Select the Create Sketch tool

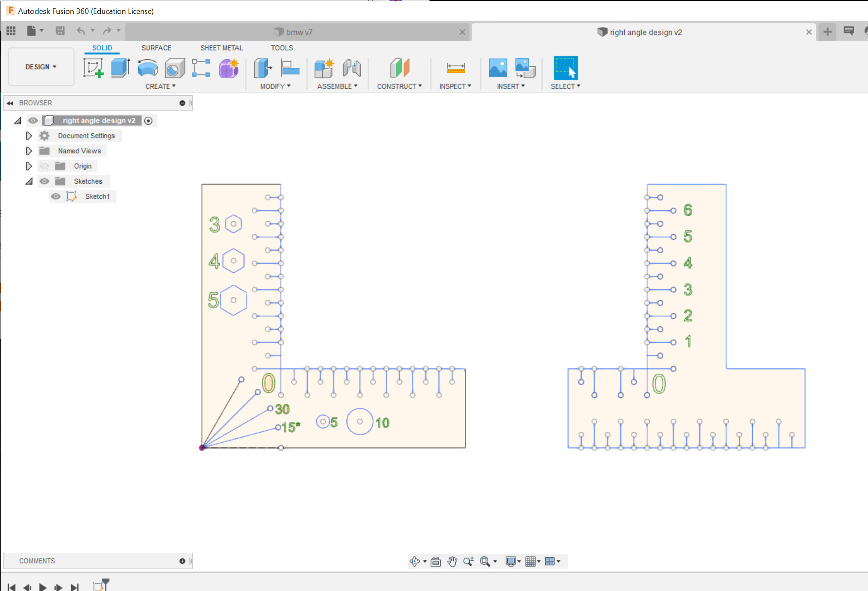click(x=93, y=68)
